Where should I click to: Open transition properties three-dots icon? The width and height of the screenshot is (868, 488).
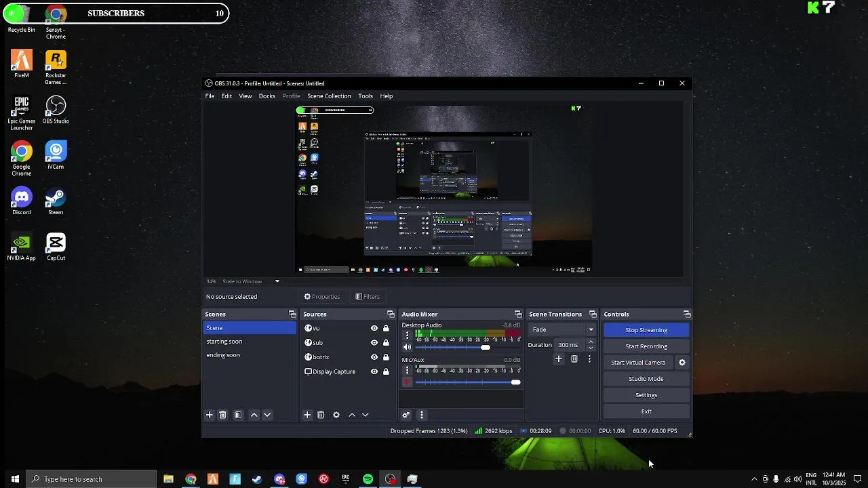point(589,359)
